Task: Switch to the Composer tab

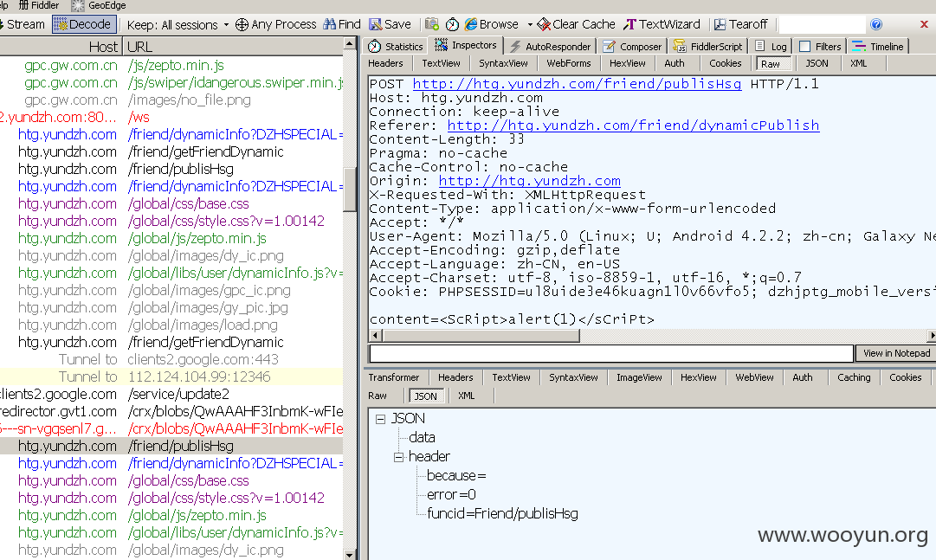Action: tap(632, 47)
